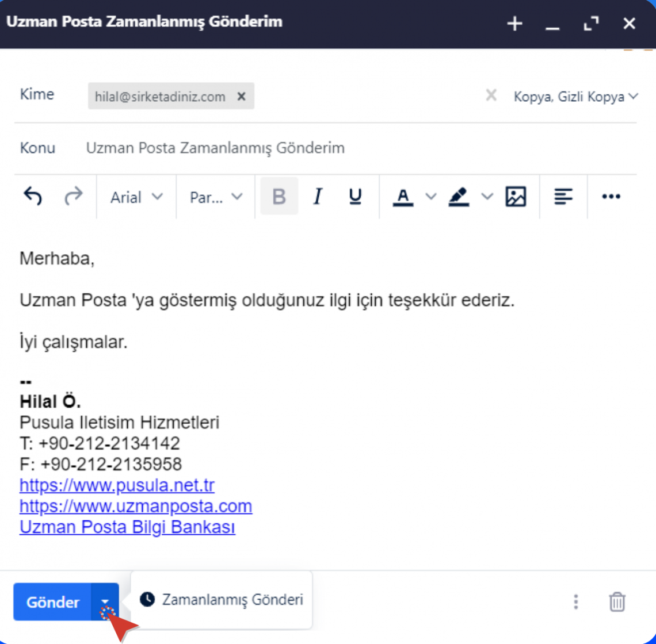Open the text alignment options
Image resolution: width=656 pixels, height=644 pixels.
click(563, 197)
